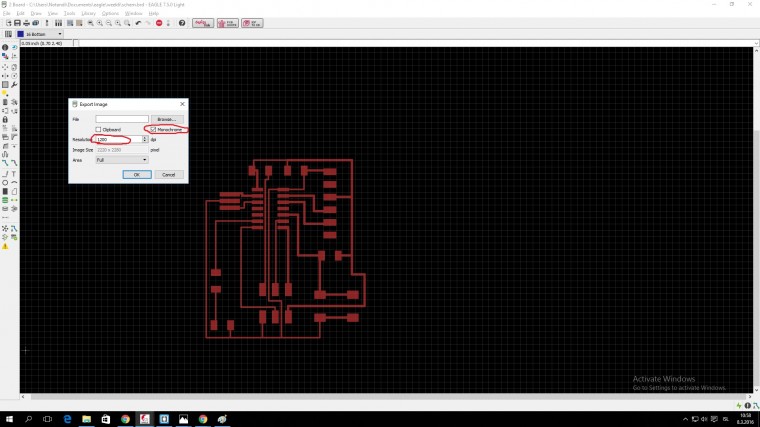760x427 pixels.
Task: Click the Zoom in magnifier icon
Action: coord(99,23)
